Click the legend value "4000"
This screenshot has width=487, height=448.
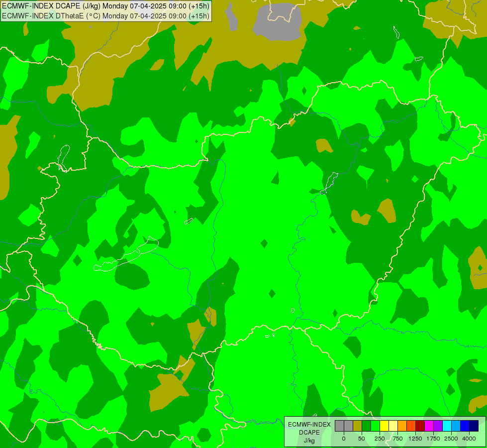tap(469, 439)
